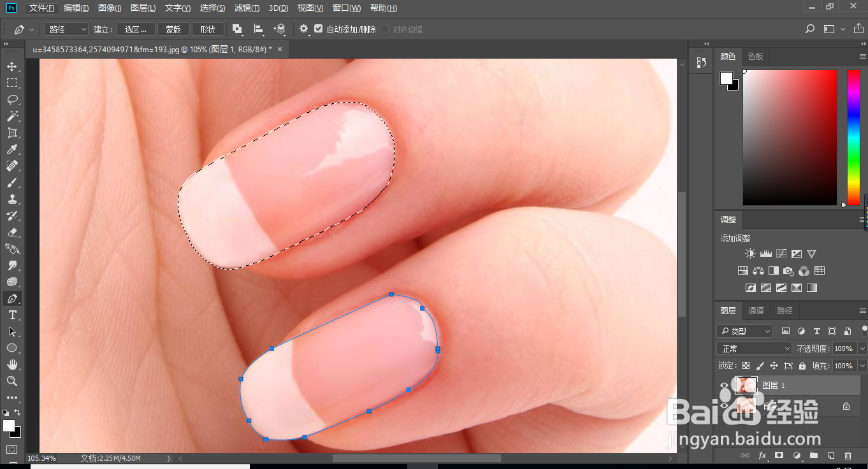Open the 路径 tool mode dropdown
The height and width of the screenshot is (469, 868).
66,29
